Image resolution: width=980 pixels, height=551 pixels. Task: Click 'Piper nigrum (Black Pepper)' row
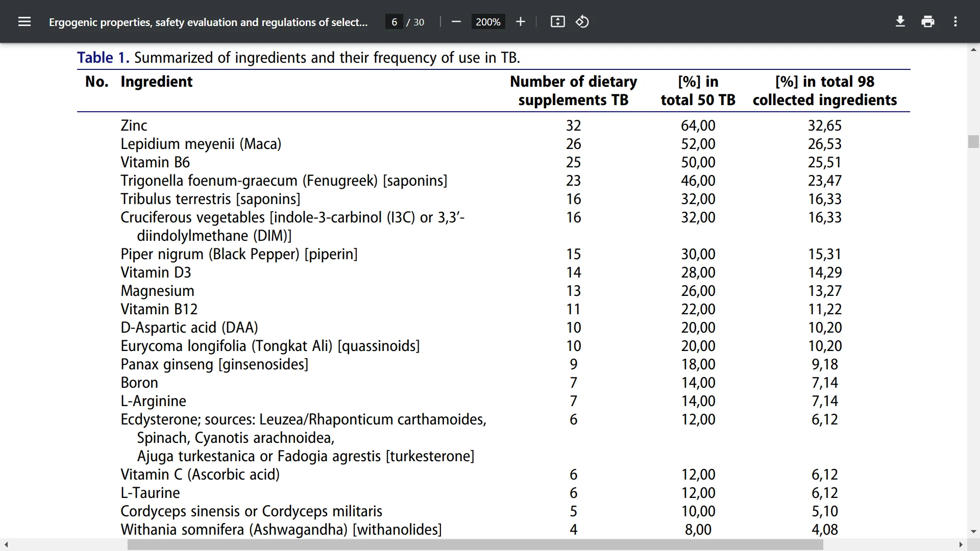coord(239,254)
